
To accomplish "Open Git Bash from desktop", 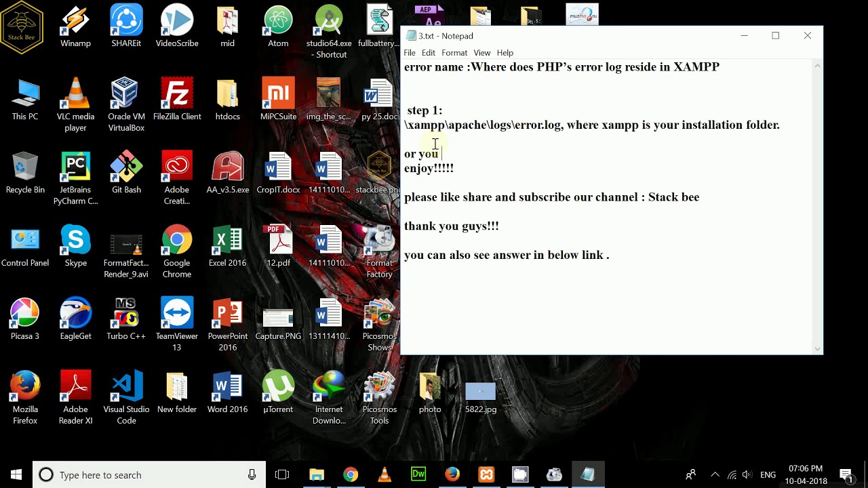I will click(x=126, y=173).
